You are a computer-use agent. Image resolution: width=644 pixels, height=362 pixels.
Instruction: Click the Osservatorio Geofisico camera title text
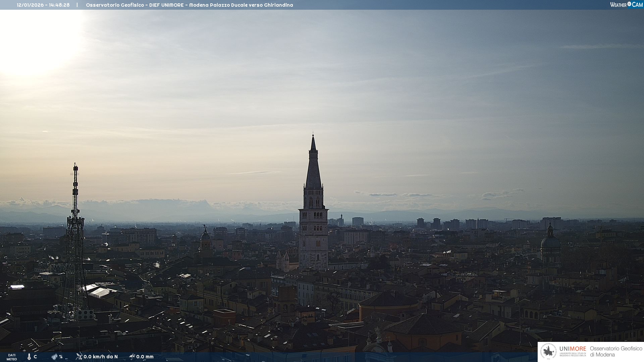[x=189, y=5]
